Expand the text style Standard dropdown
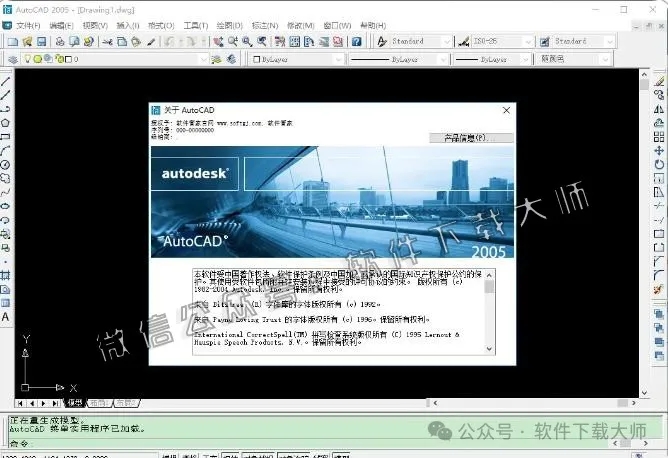This screenshot has height=458, width=668. [446, 41]
